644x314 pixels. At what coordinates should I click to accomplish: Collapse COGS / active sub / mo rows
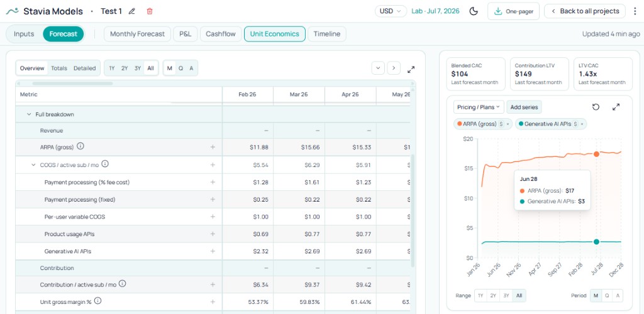34,165
